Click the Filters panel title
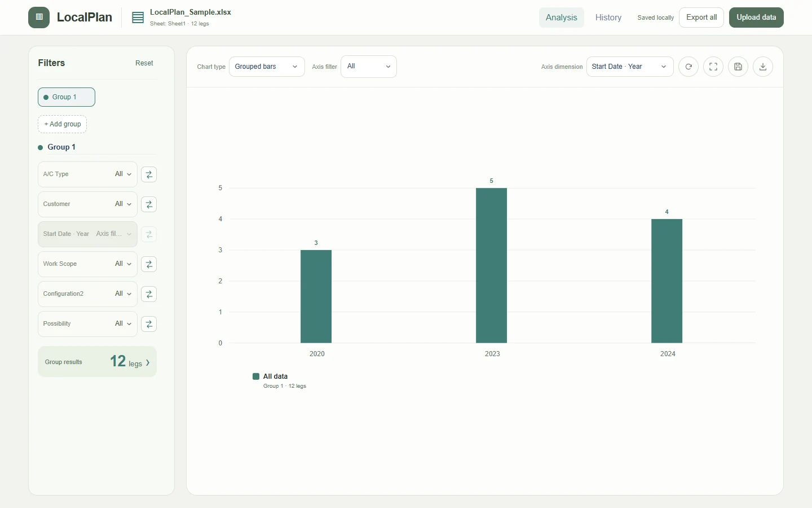Image resolution: width=812 pixels, height=508 pixels. tap(51, 63)
